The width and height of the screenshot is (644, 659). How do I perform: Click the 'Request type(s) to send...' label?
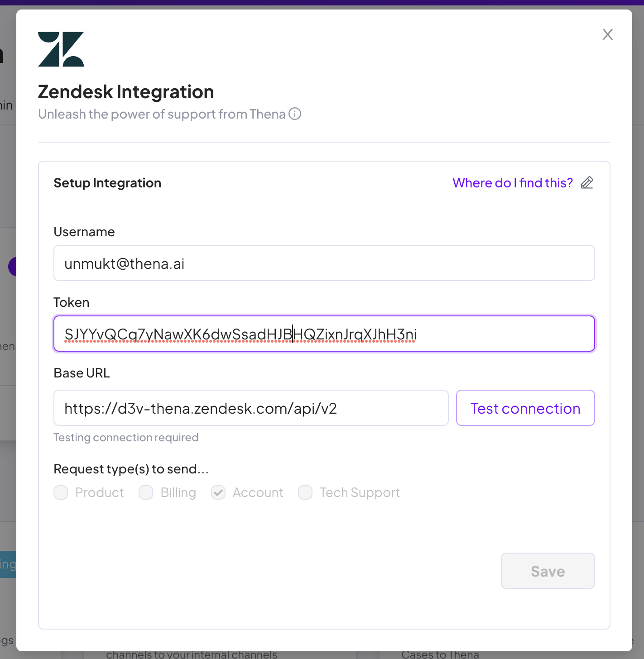131,469
